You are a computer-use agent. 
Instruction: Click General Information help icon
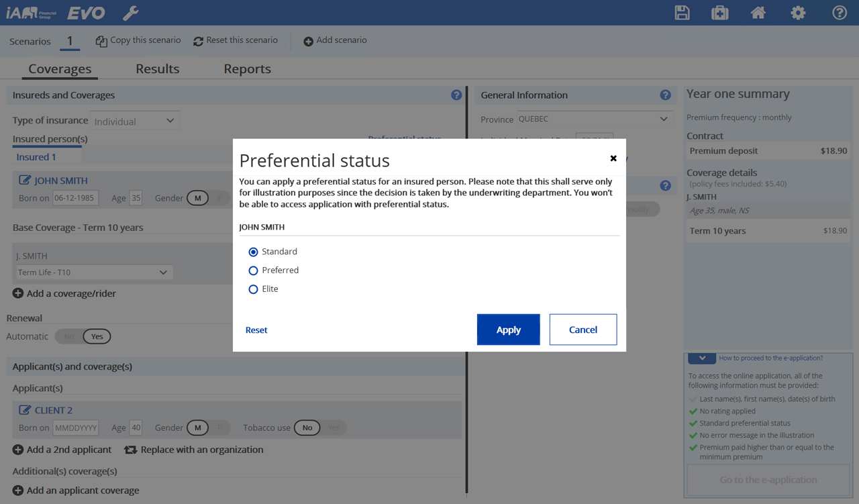665,95
